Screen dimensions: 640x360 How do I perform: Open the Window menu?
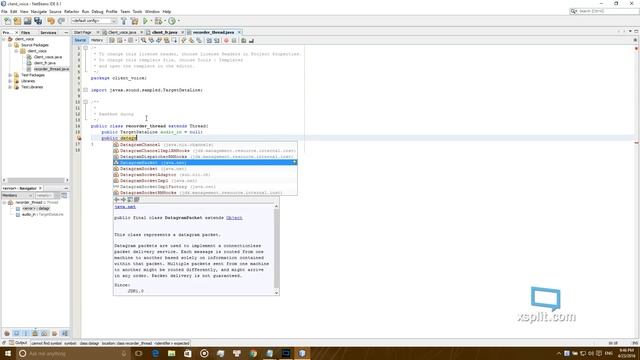[x=152, y=11]
